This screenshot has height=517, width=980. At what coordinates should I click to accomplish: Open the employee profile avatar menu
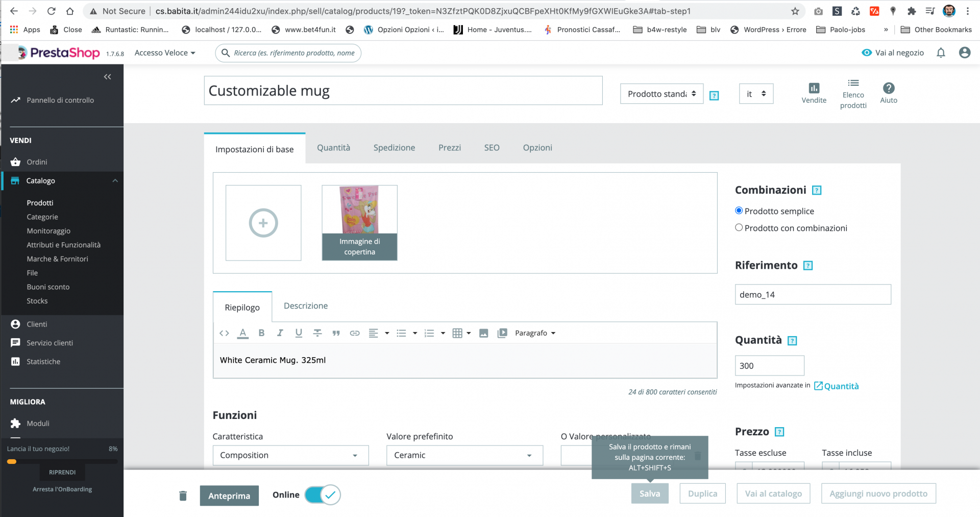965,53
